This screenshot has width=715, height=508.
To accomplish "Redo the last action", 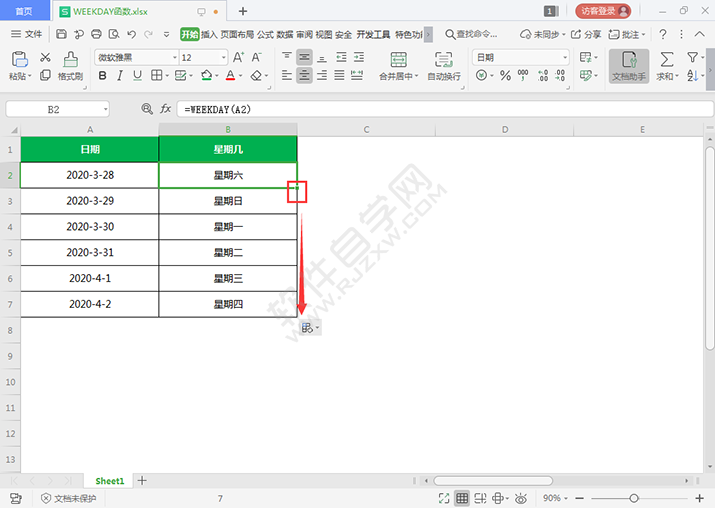I will pyautogui.click(x=148, y=34).
